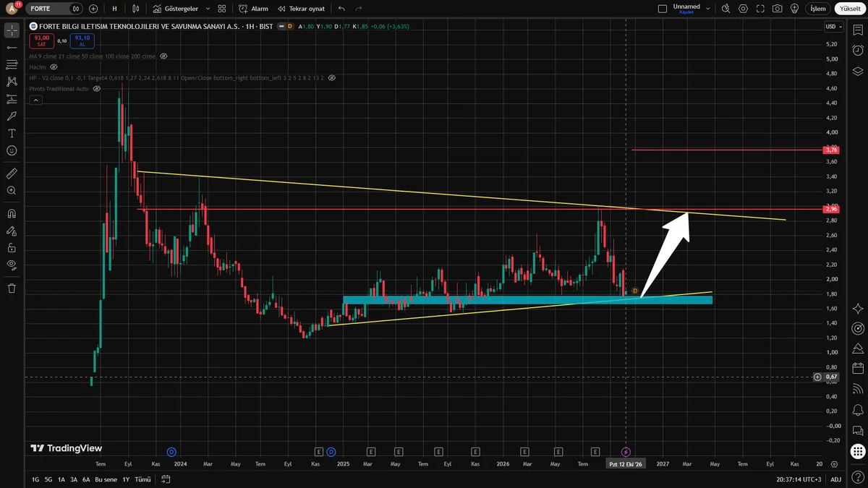This screenshot has width=868, height=488.
Task: Toggle magnet mode in left toolbar
Action: (x=12, y=214)
